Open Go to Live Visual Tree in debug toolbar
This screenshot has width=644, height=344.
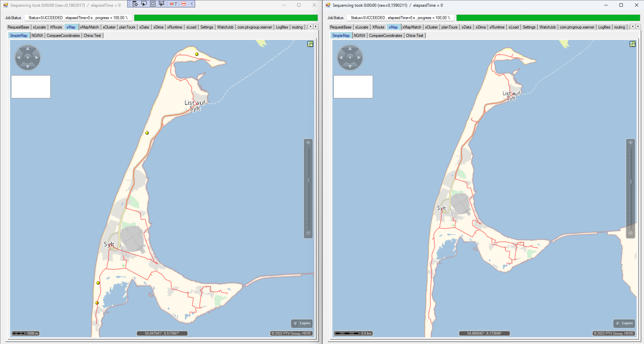(x=135, y=4)
